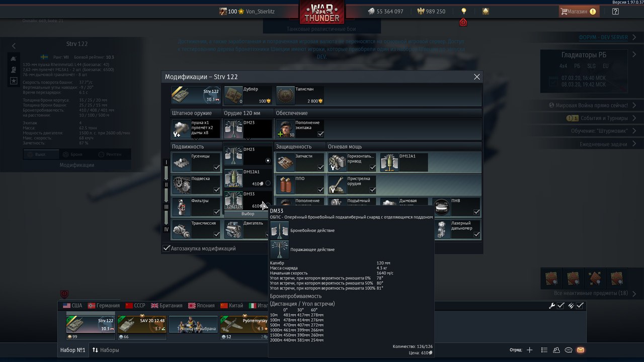
Task: Open Набор №1 preset
Action: pyautogui.click(x=73, y=350)
